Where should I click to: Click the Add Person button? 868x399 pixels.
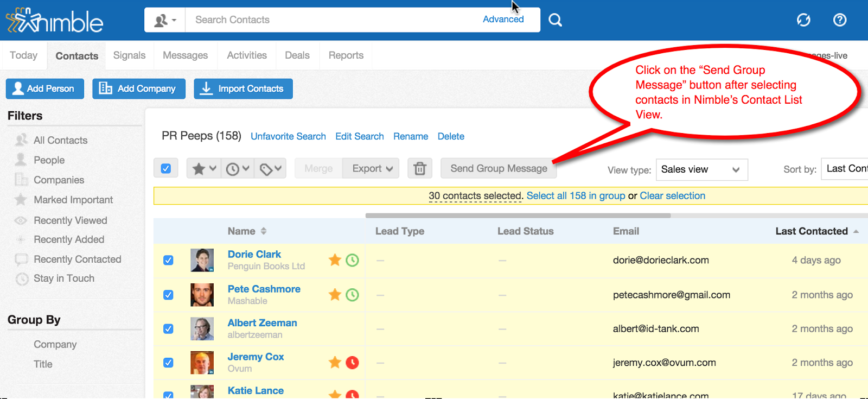pos(45,88)
